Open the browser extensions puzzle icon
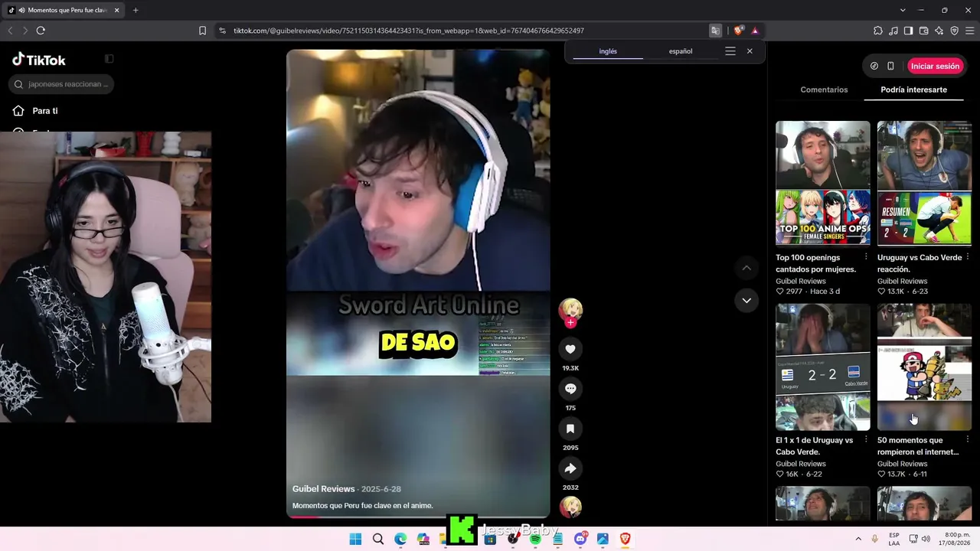The width and height of the screenshot is (980, 551). 878,31
